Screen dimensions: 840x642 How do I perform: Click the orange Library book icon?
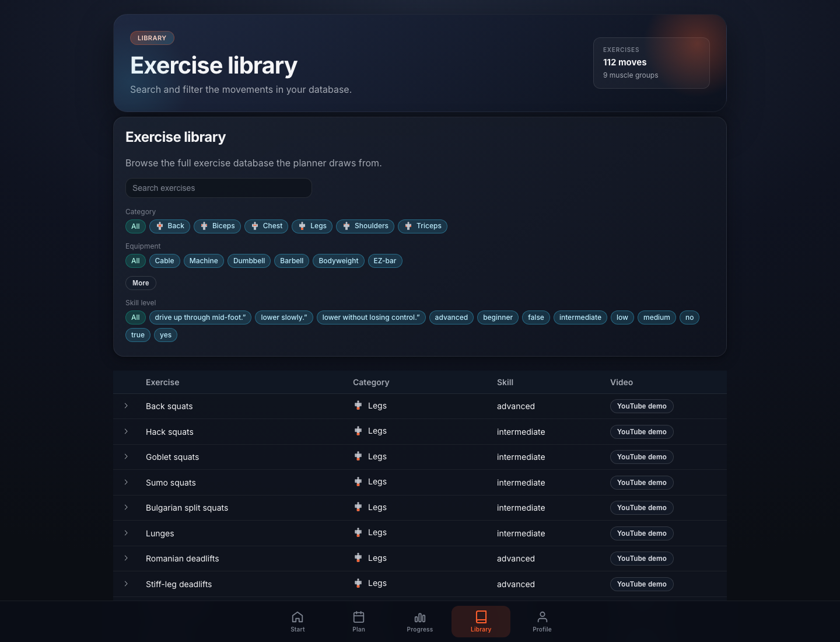click(x=481, y=617)
